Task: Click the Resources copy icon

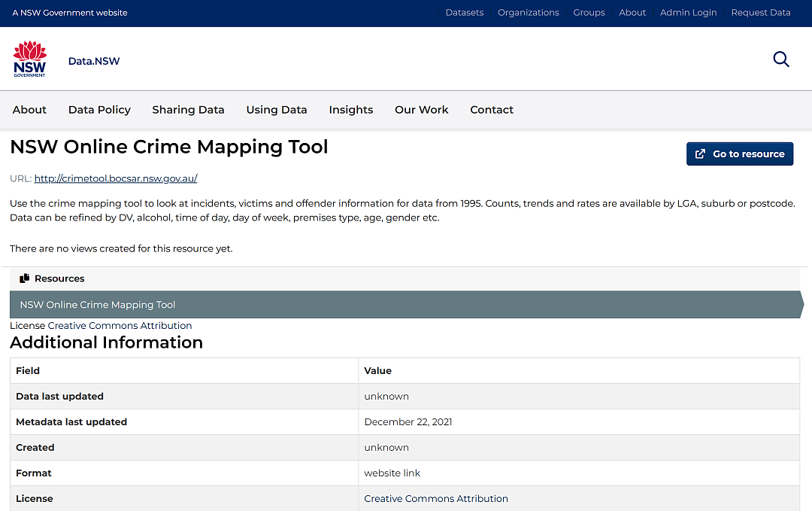Action: [24, 278]
